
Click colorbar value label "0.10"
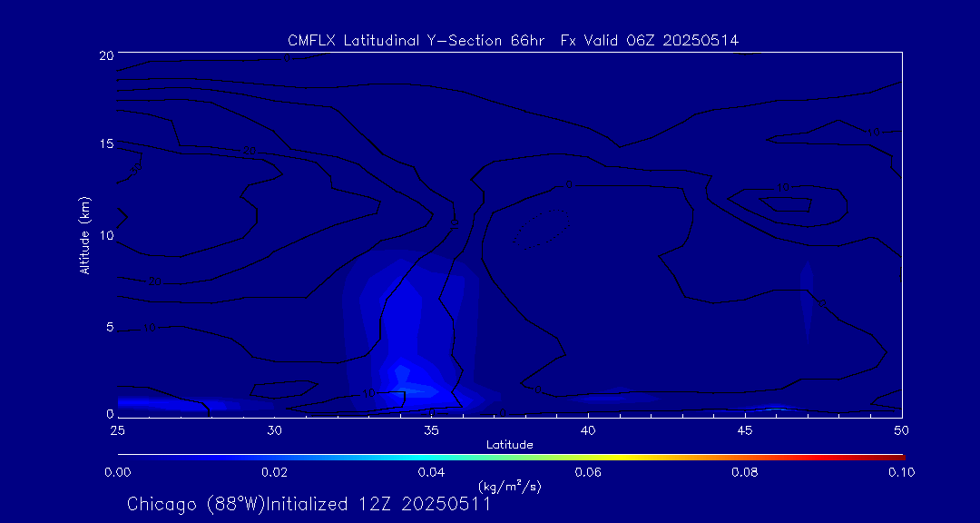902,472
